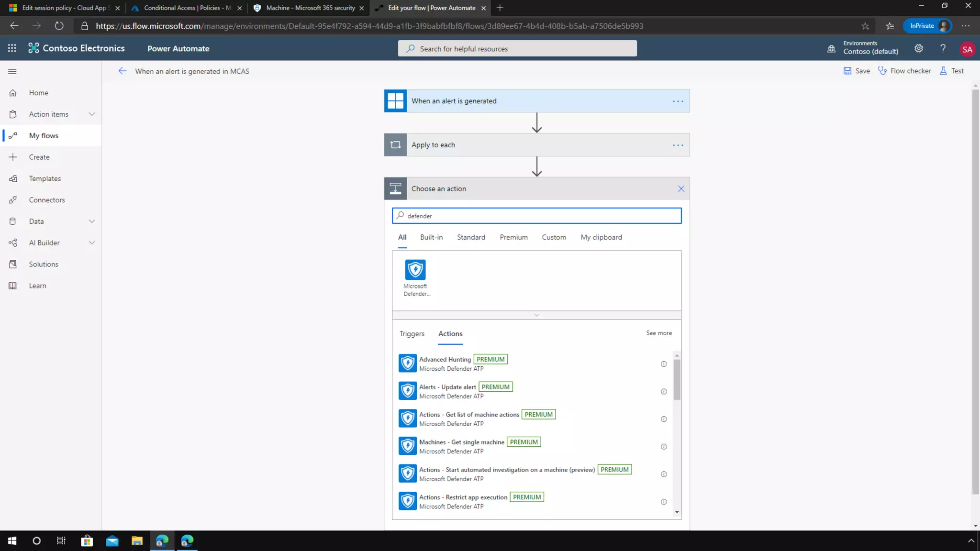This screenshot has width=980, height=551.
Task: Open options menu for Apply to each
Action: (678, 145)
